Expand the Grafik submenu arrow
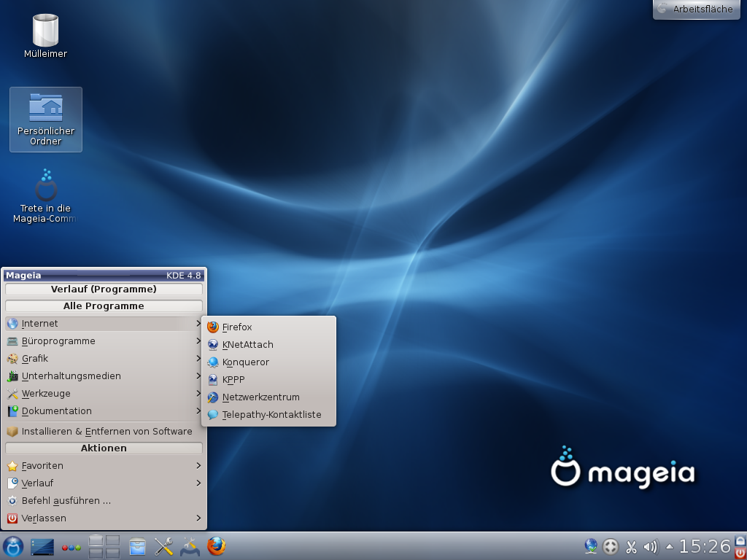 click(198, 359)
